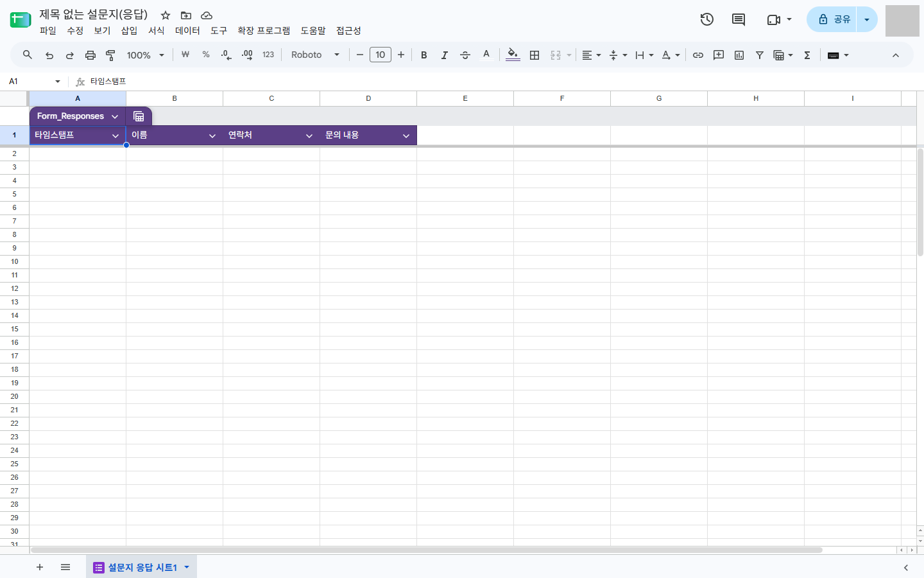
Task: Move the document to a folder
Action: (x=186, y=15)
